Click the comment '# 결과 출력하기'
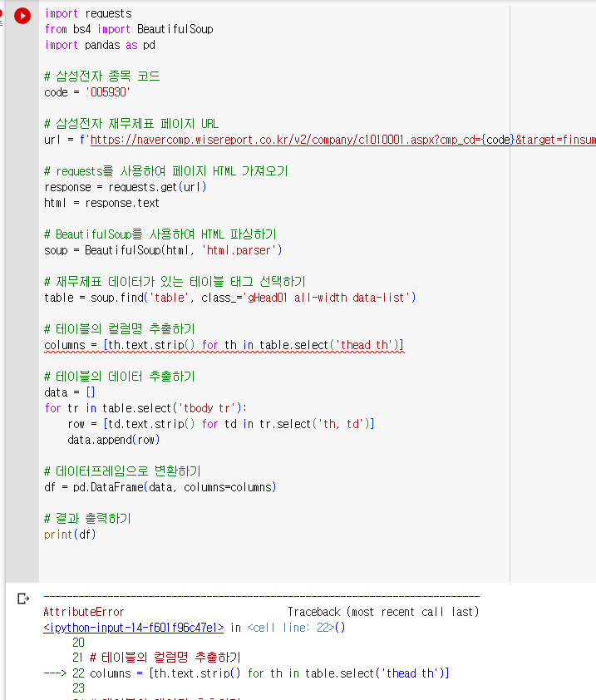 [x=87, y=518]
